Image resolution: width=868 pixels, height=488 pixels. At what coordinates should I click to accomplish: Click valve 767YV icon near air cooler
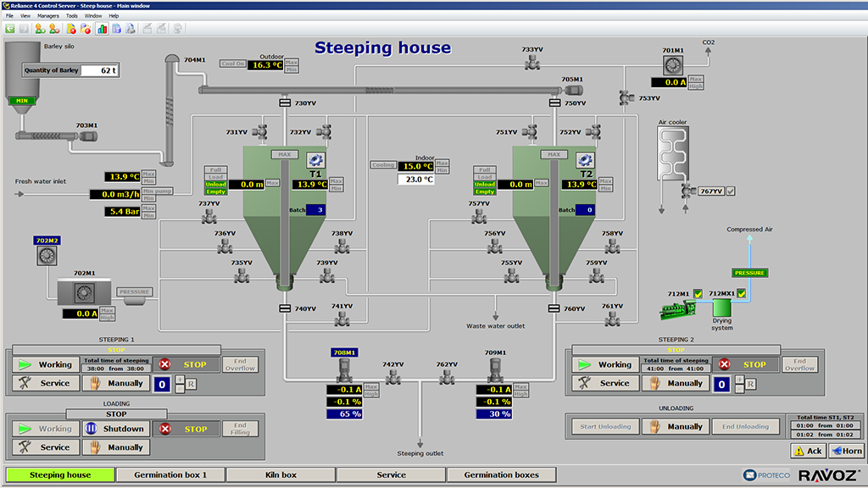(x=688, y=191)
